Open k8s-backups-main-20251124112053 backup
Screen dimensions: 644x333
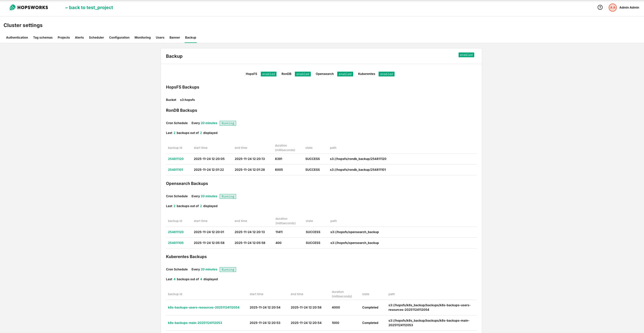pyautogui.click(x=195, y=323)
